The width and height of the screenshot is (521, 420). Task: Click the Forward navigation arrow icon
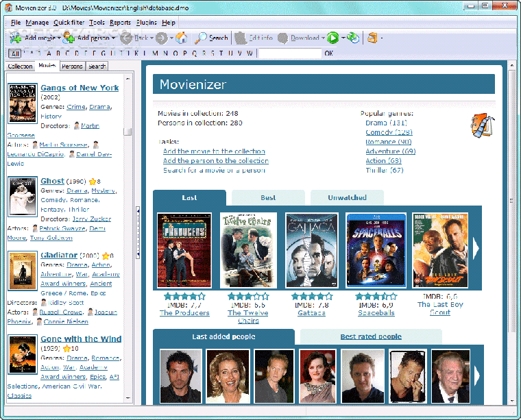(x=161, y=38)
